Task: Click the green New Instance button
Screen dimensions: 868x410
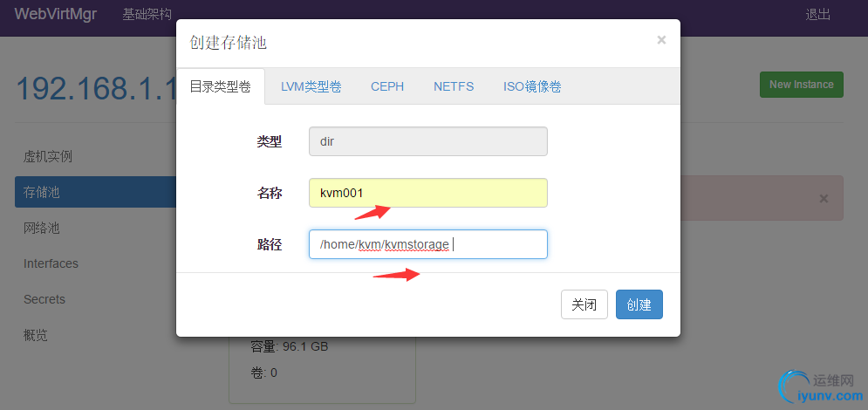Action: click(x=801, y=85)
